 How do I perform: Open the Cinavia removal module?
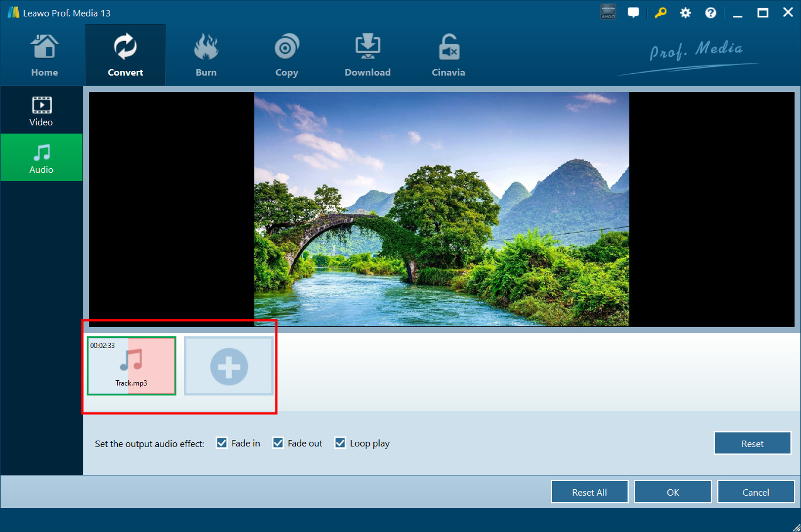[x=448, y=56]
